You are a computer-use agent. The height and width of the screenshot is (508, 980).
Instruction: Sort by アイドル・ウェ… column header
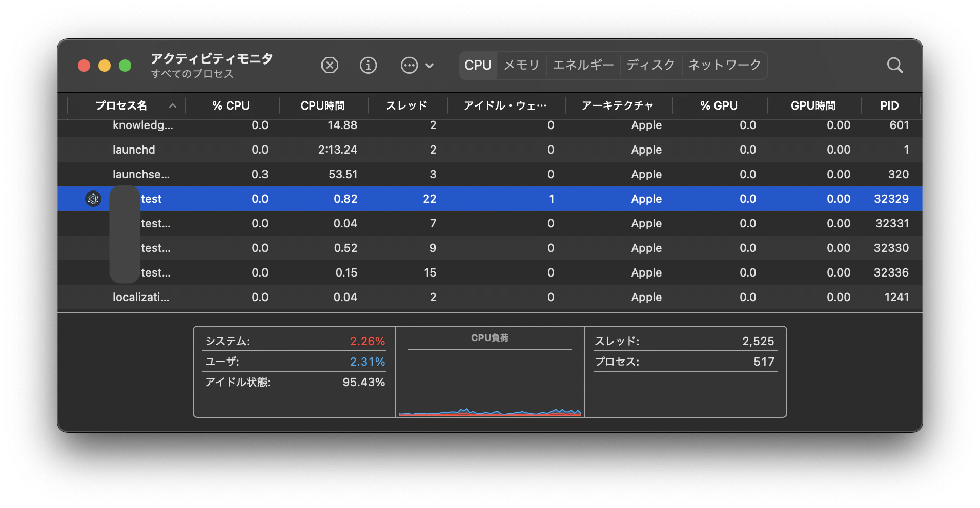click(505, 105)
